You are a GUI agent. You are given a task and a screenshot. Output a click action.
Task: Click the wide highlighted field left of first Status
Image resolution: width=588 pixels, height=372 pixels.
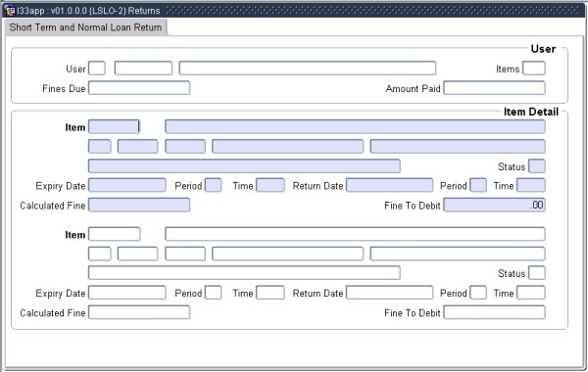point(244,166)
